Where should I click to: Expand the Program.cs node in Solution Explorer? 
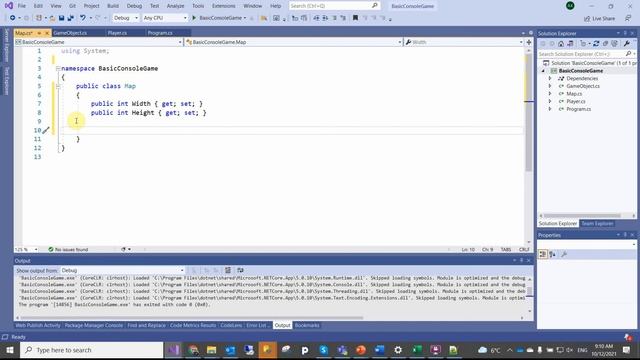pos(550,109)
